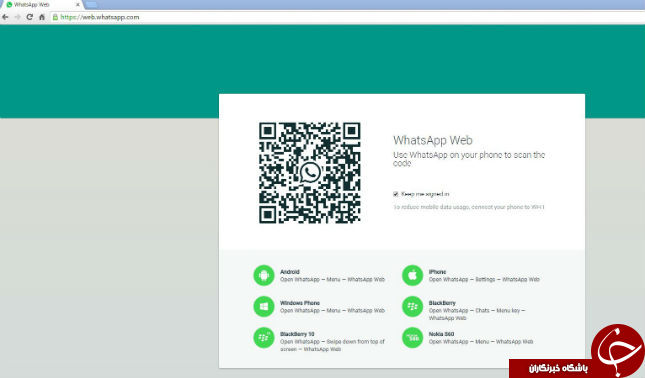Click 'Swipe down from top of screen' instruction
This screenshot has width=645, height=378.
point(332,345)
